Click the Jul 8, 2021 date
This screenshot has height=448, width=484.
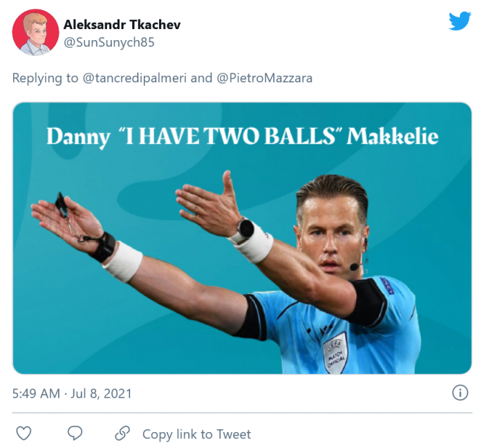tap(102, 394)
